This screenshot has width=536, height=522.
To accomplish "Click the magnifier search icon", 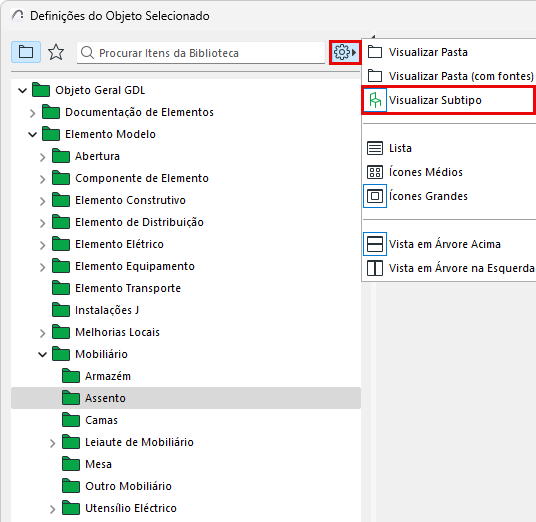I will [x=88, y=53].
